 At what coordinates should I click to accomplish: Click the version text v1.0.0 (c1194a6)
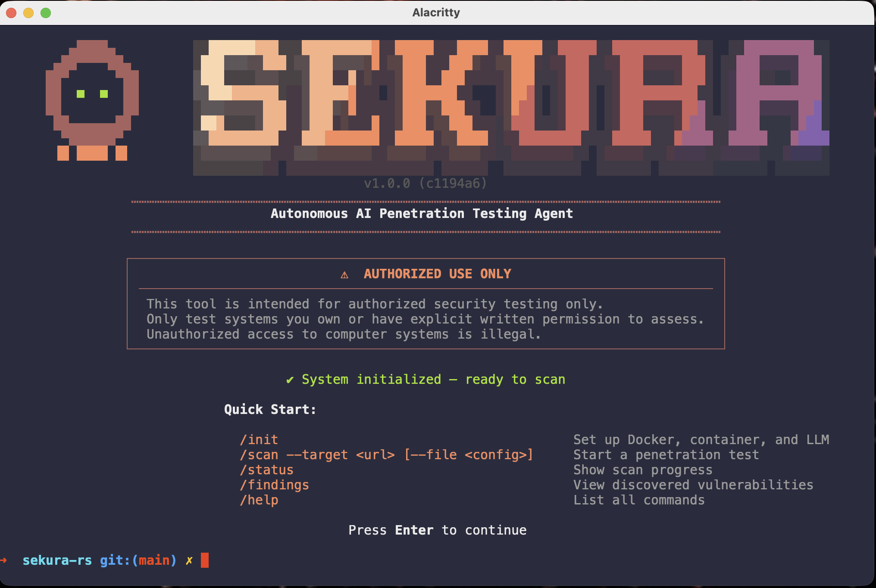tap(425, 184)
